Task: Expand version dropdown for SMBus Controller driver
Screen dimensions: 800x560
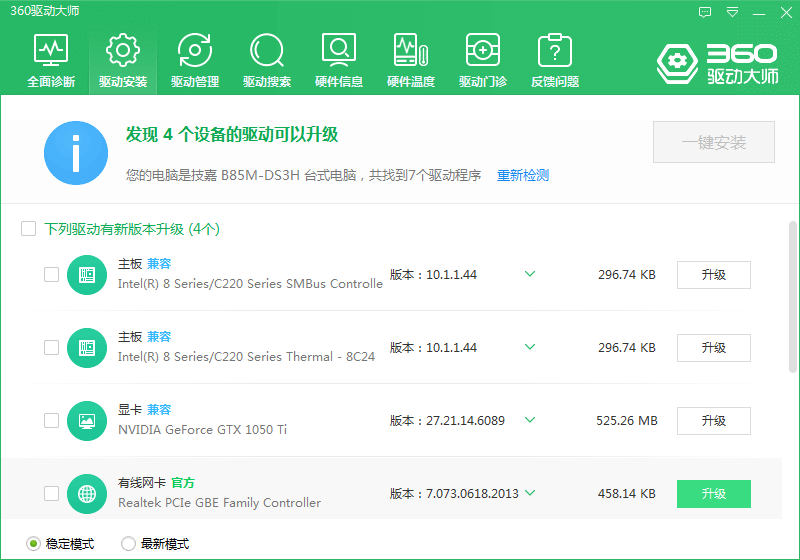Action: point(530,274)
